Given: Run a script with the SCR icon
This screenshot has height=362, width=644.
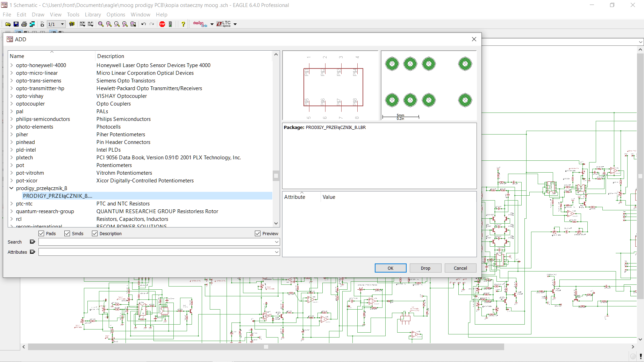Looking at the screenshot, I should (82, 24).
